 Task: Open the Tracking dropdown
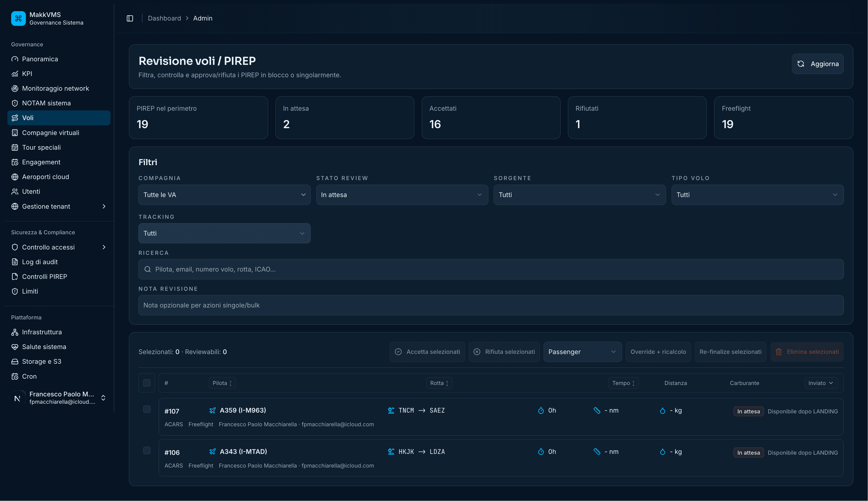(224, 233)
